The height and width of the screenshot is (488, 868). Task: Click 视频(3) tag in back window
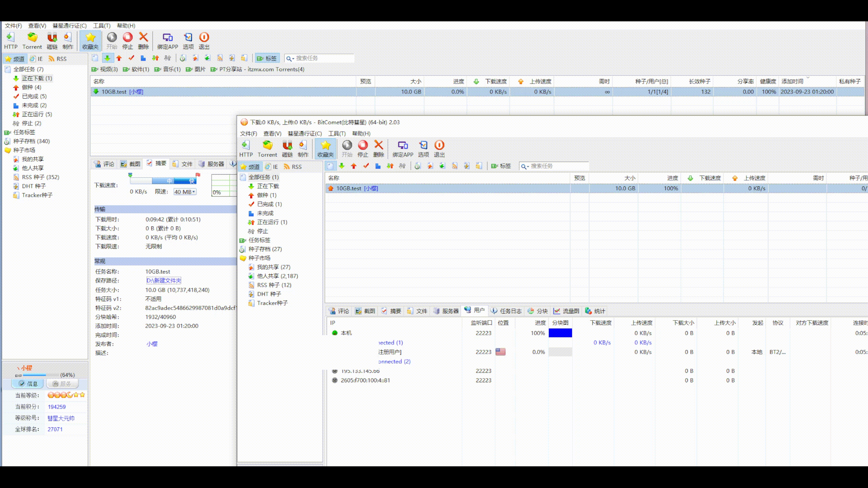105,69
